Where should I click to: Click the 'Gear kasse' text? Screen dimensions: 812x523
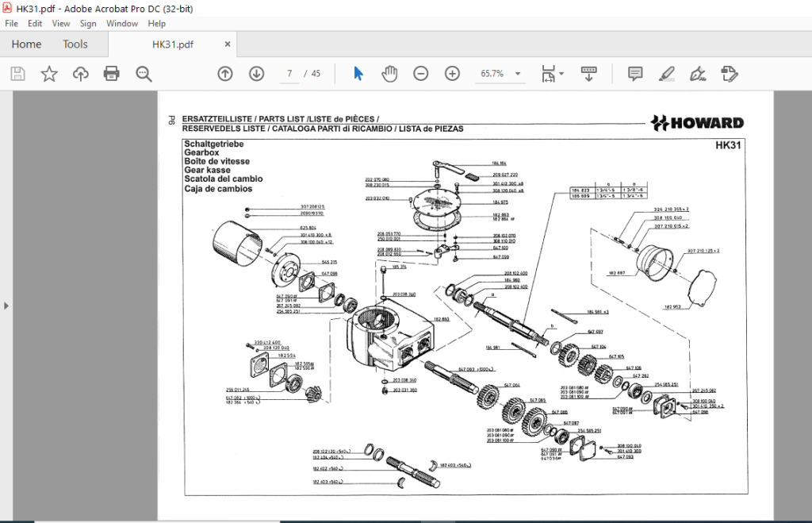pyautogui.click(x=207, y=170)
